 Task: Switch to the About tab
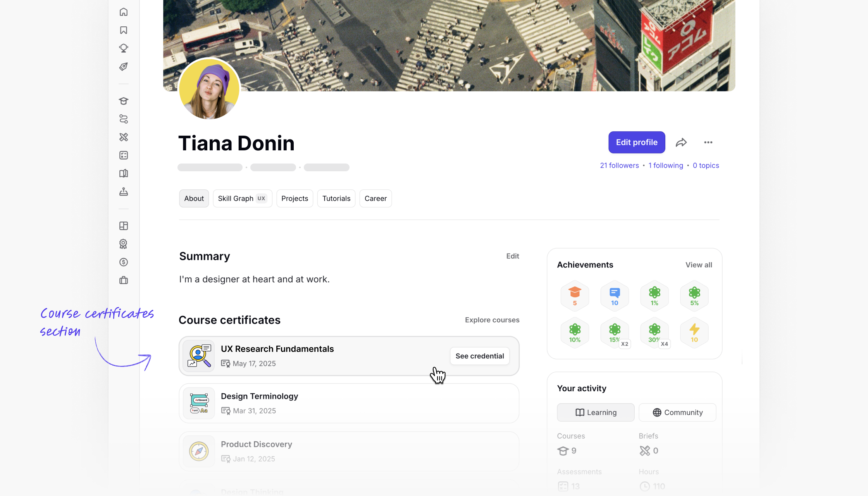[x=194, y=198]
